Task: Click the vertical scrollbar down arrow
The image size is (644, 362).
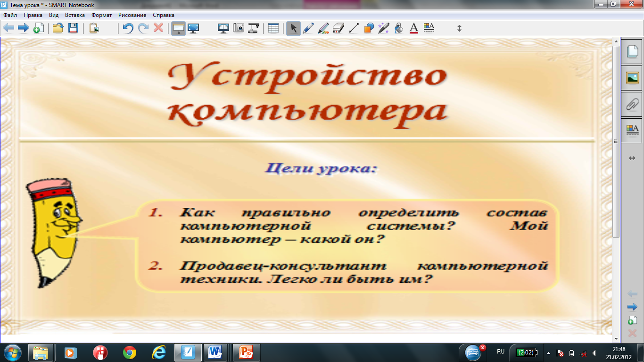Action: click(x=616, y=338)
